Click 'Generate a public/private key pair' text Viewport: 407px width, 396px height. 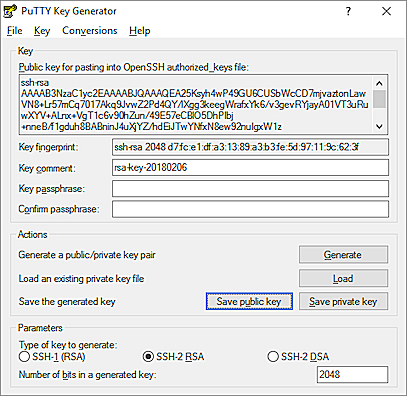pos(87,255)
